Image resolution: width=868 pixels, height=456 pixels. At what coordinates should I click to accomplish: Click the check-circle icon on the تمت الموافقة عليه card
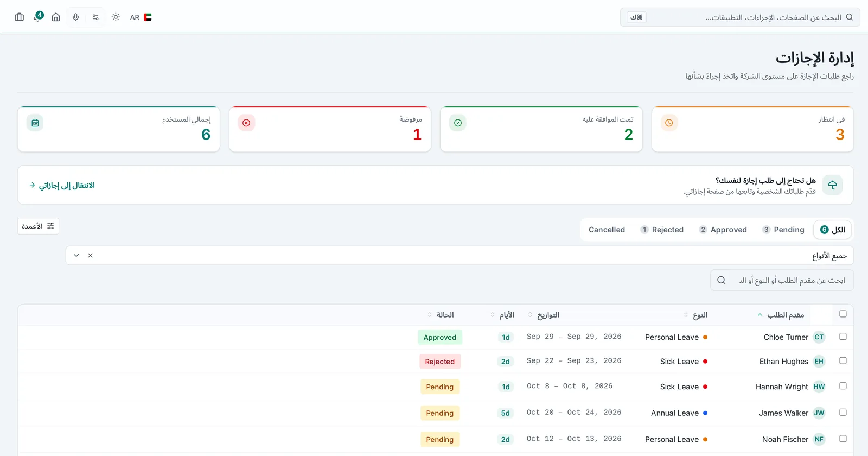point(458,123)
